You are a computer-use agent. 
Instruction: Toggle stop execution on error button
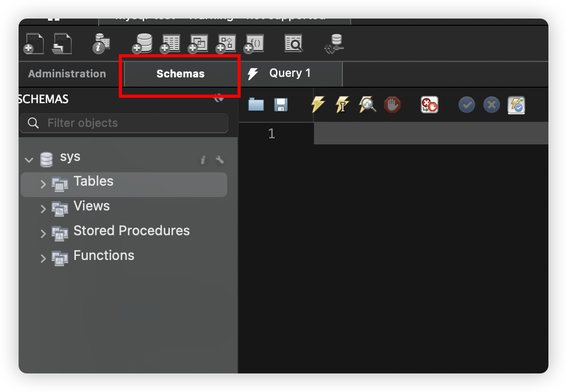tap(429, 105)
